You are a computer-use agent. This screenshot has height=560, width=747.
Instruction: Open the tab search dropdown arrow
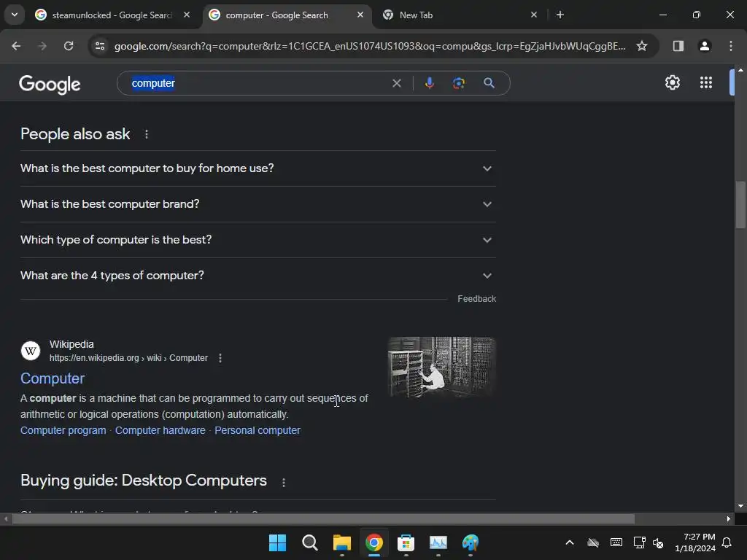click(x=15, y=15)
